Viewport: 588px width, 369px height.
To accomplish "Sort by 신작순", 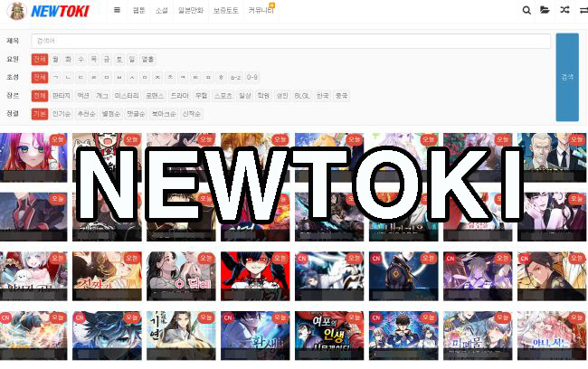I will pos(191,114).
